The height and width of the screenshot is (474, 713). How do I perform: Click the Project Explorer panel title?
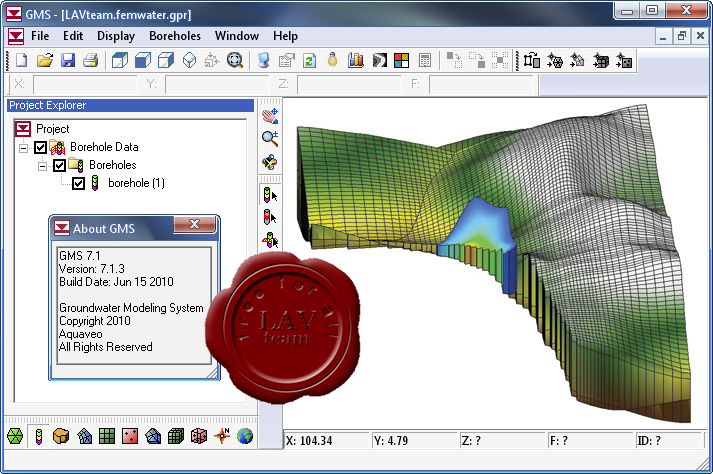131,106
